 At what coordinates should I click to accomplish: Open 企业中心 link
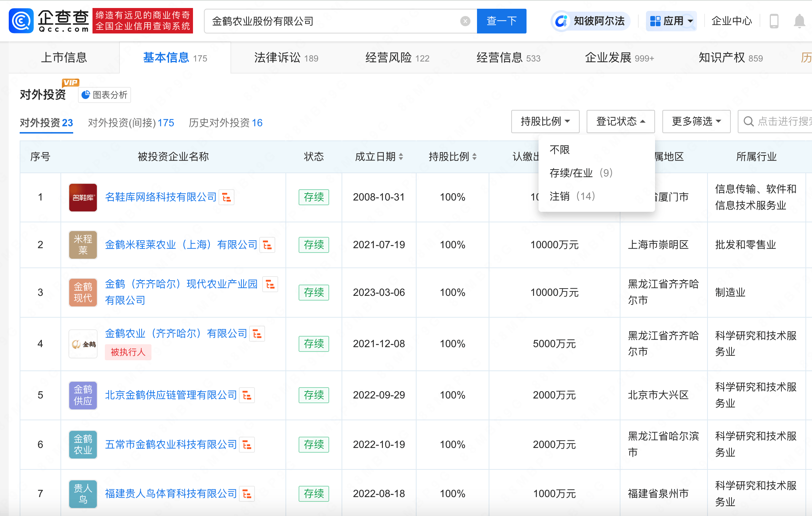tap(732, 21)
